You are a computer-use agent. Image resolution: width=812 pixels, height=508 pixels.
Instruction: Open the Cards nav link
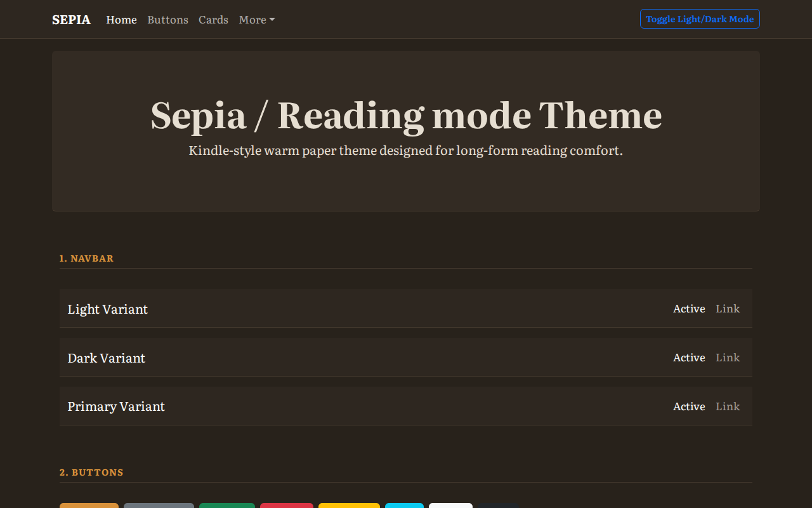(x=213, y=20)
